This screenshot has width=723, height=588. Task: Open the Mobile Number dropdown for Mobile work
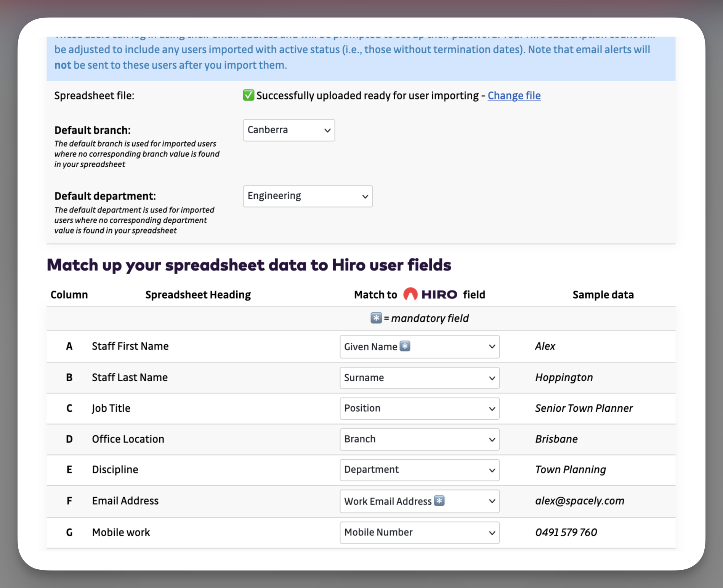[x=419, y=532]
